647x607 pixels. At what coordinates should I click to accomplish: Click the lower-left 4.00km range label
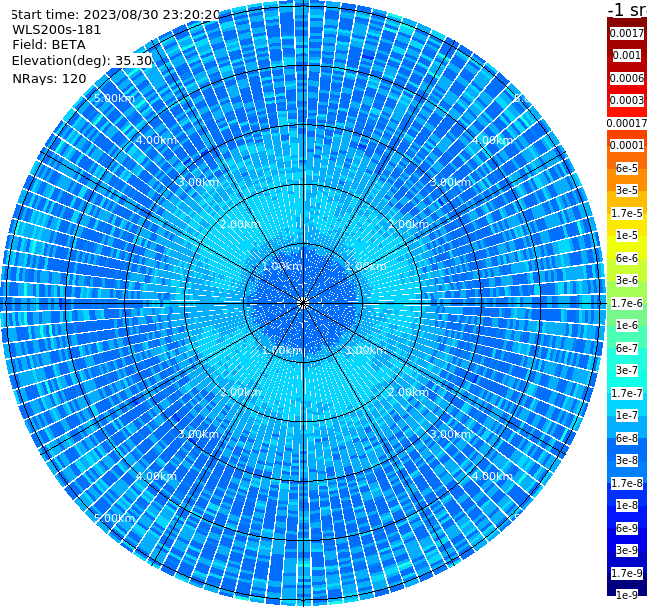[x=156, y=476]
